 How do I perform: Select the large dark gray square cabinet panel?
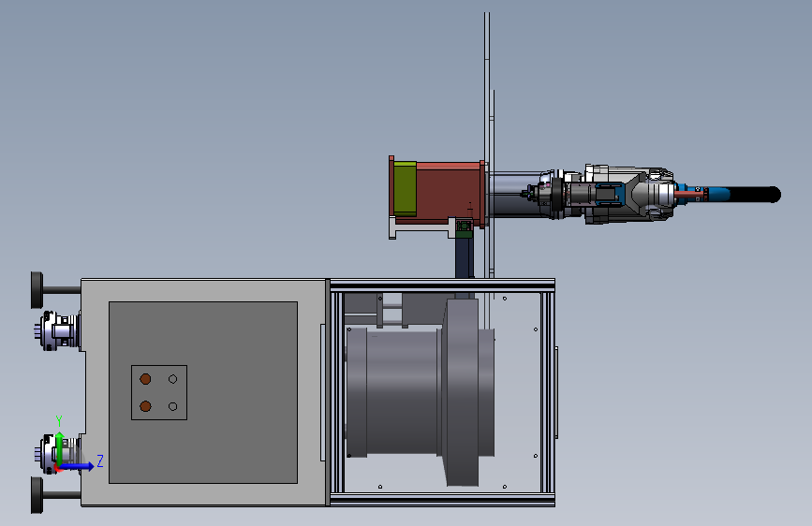pyautogui.click(x=203, y=392)
